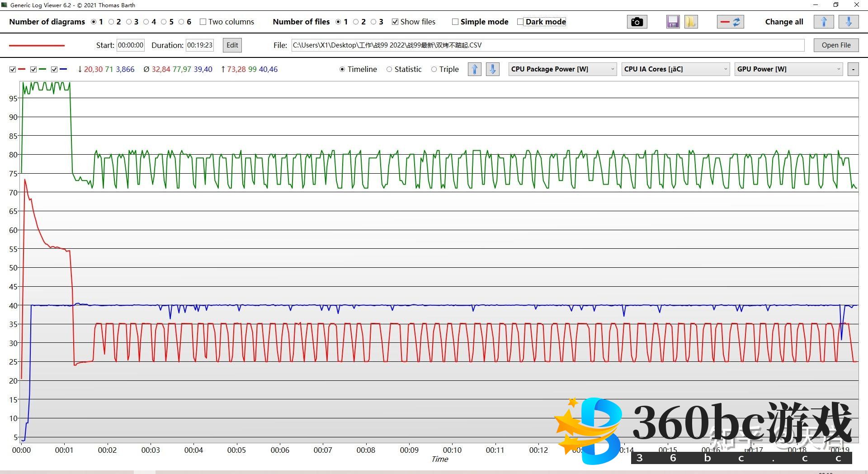This screenshot has height=474, width=868.
Task: Click the camera screenshot icon
Action: point(637,22)
